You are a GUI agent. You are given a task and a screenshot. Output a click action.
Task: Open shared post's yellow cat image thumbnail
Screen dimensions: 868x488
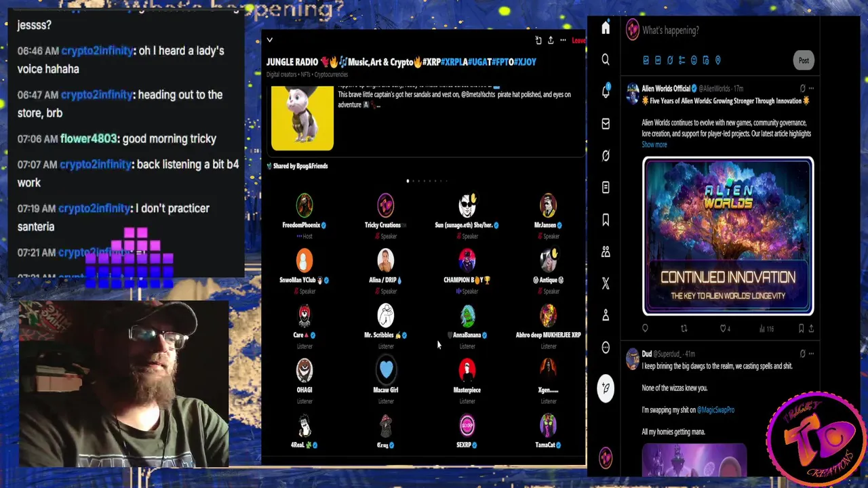(x=302, y=118)
